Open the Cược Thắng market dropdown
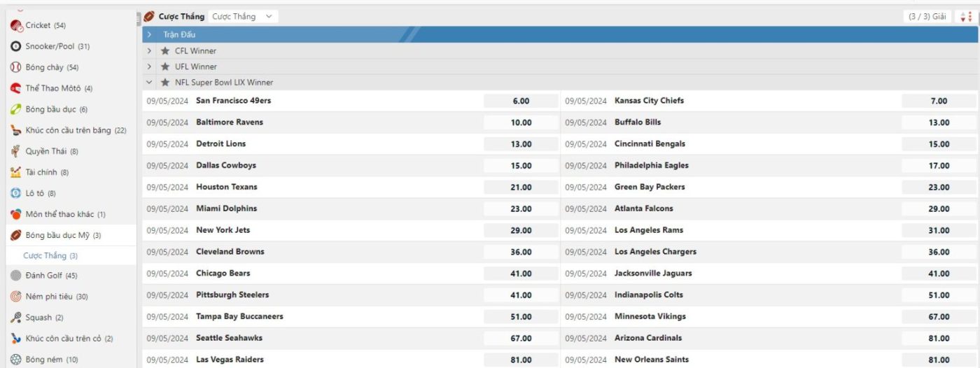 (243, 17)
